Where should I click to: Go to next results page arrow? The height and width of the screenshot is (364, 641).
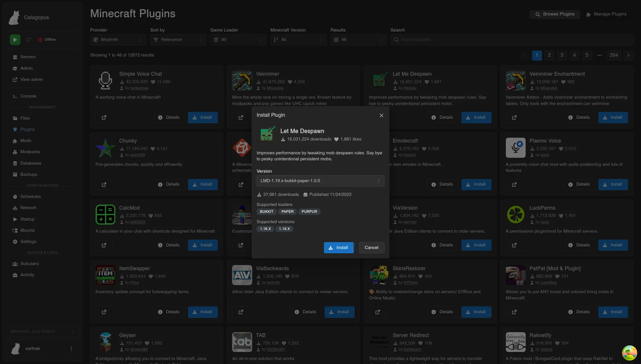(628, 55)
